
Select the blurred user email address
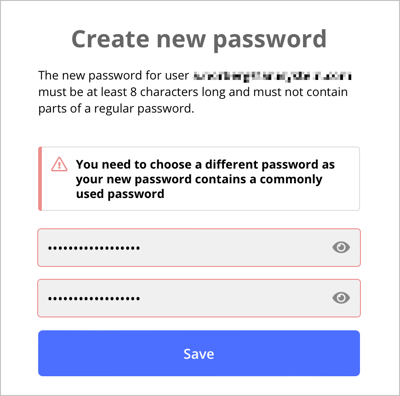(x=272, y=76)
